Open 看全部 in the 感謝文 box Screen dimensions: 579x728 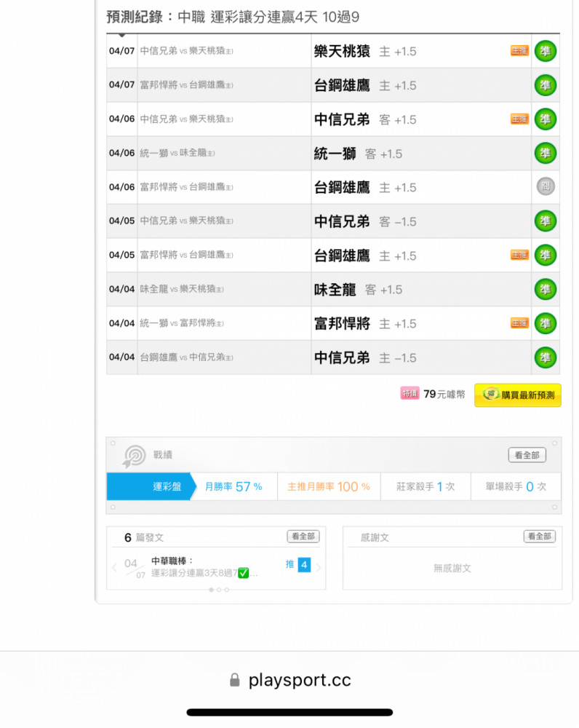pyautogui.click(x=540, y=537)
